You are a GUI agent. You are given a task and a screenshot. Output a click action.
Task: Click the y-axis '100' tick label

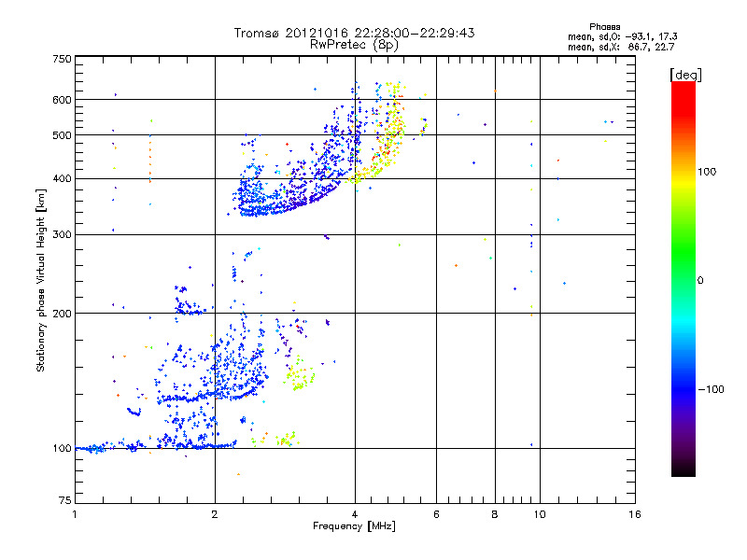click(x=62, y=449)
